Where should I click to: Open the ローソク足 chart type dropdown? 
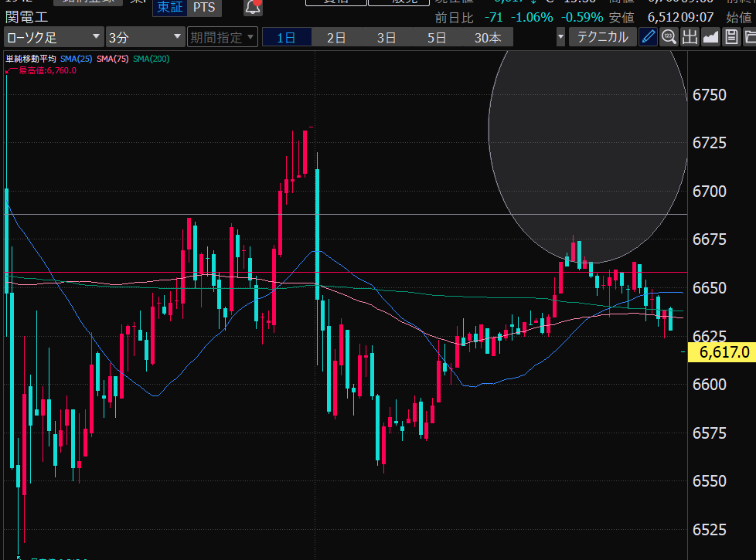pyautogui.click(x=53, y=37)
